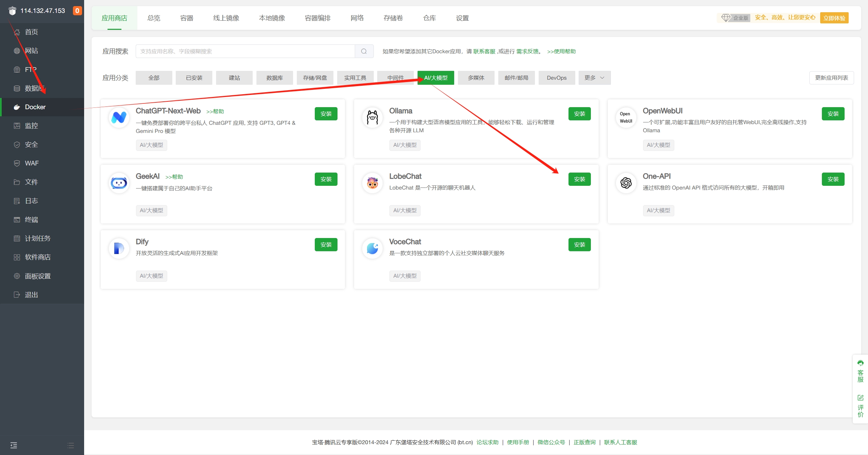Image resolution: width=868 pixels, height=455 pixels.
Task: Click the Ollama llama logo
Action: coord(372,118)
